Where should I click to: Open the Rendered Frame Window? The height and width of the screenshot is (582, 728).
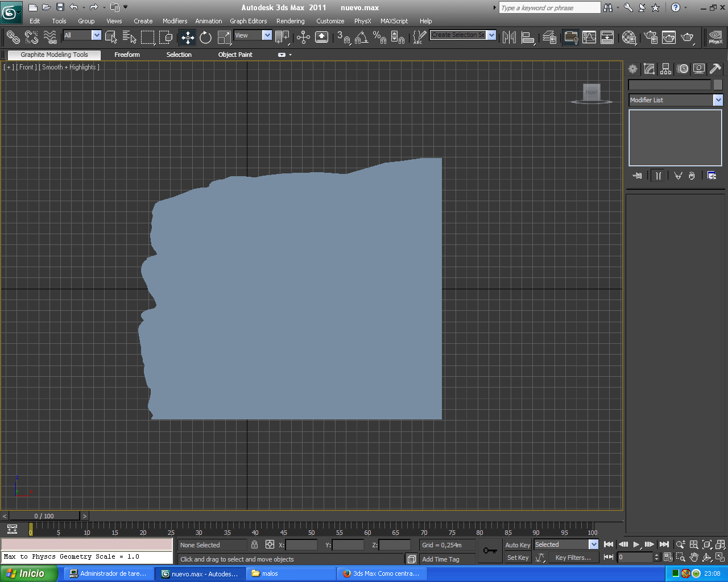(x=669, y=38)
